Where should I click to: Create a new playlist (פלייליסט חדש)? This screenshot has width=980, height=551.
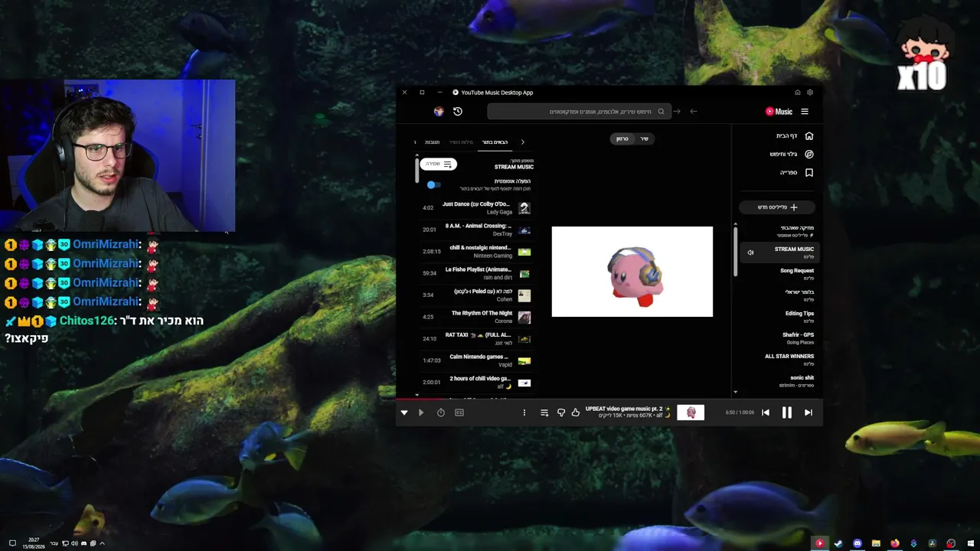coord(778,207)
